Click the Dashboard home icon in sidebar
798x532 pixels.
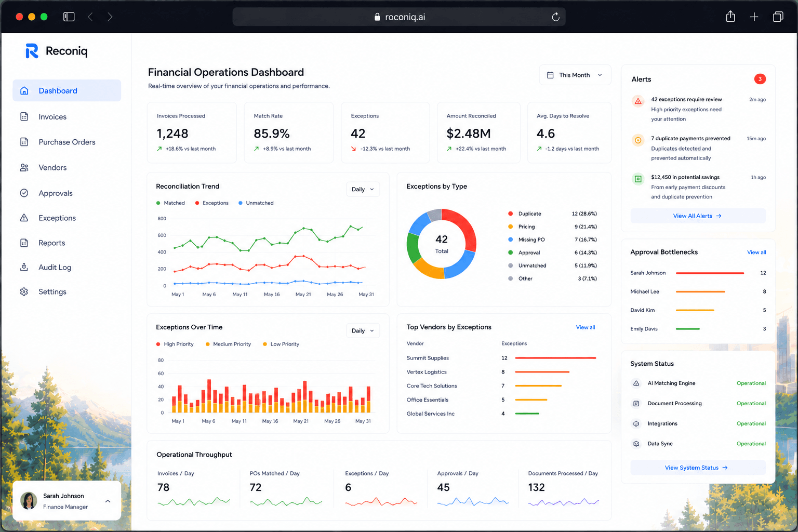pyautogui.click(x=24, y=90)
